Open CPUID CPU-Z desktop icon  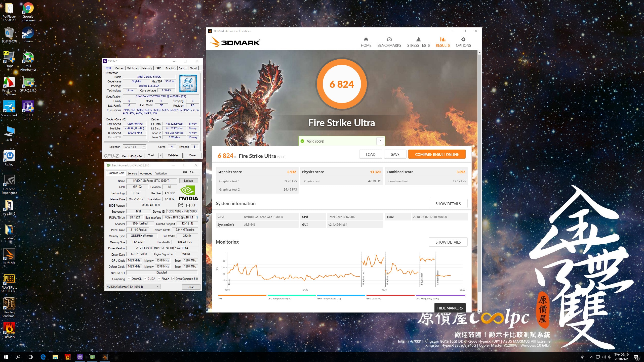[x=28, y=110]
